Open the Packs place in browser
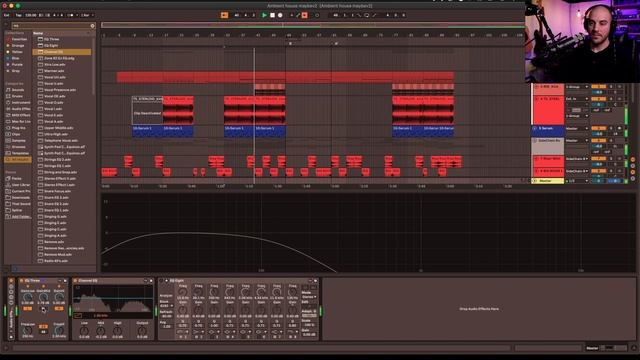 (16, 178)
